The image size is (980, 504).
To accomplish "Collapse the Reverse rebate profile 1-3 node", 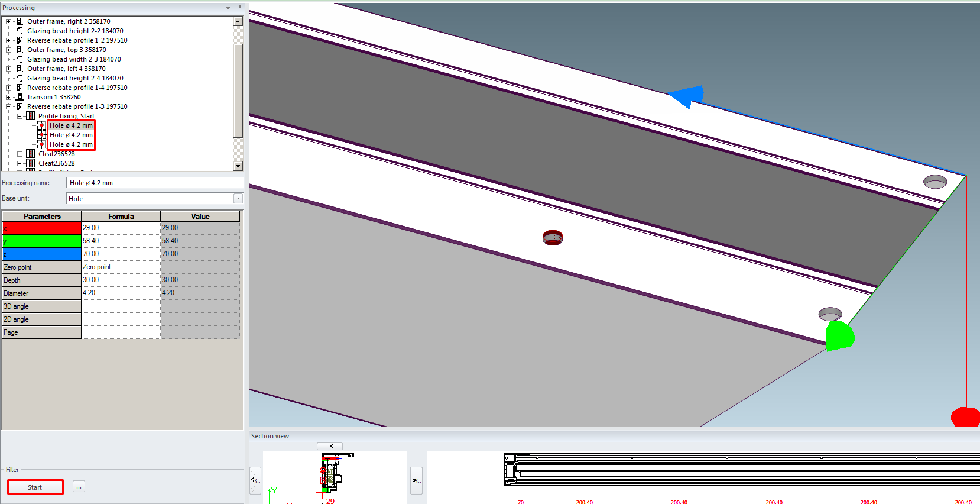I will click(x=9, y=107).
